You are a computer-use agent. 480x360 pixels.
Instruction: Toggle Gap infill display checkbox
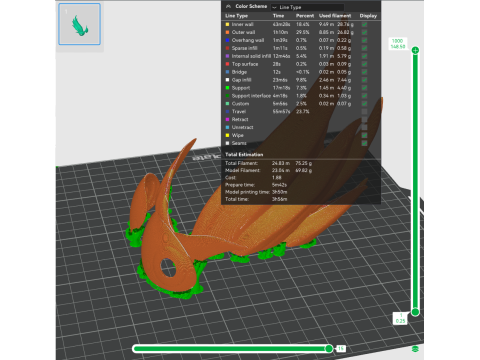coord(364,80)
